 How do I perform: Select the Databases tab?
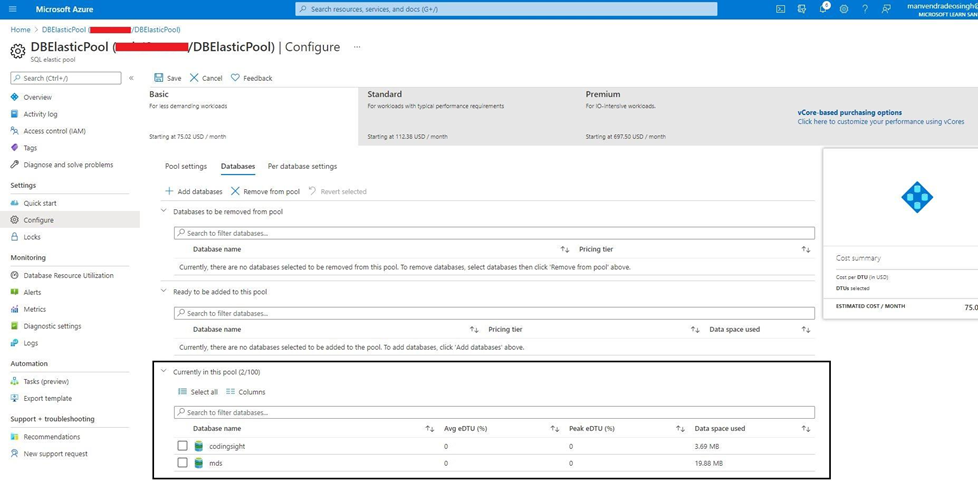click(x=238, y=166)
